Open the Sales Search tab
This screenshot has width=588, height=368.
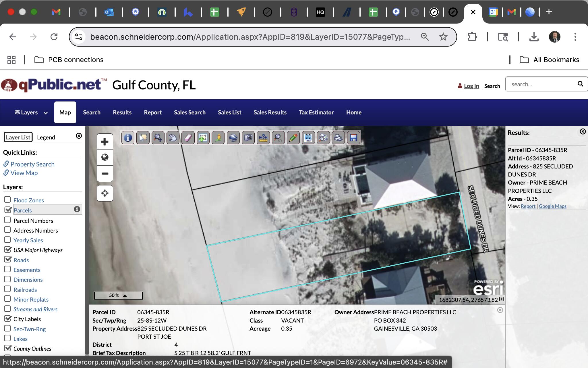[x=189, y=112]
